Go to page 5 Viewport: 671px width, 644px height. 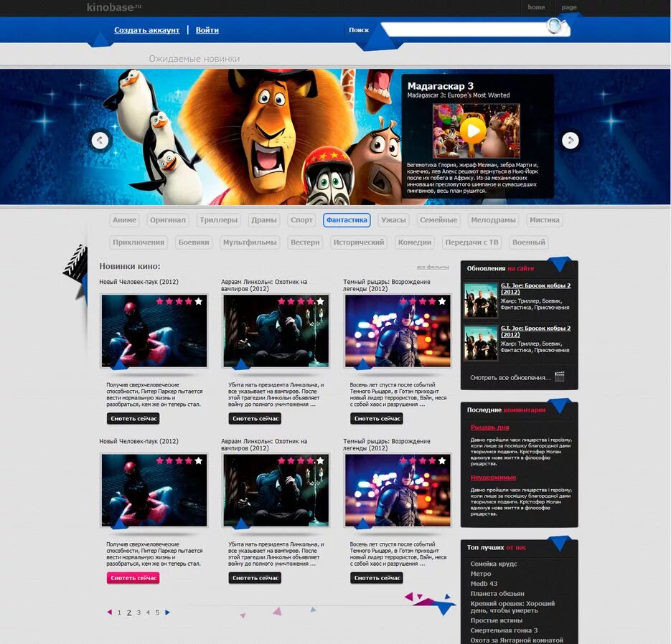tap(157, 612)
